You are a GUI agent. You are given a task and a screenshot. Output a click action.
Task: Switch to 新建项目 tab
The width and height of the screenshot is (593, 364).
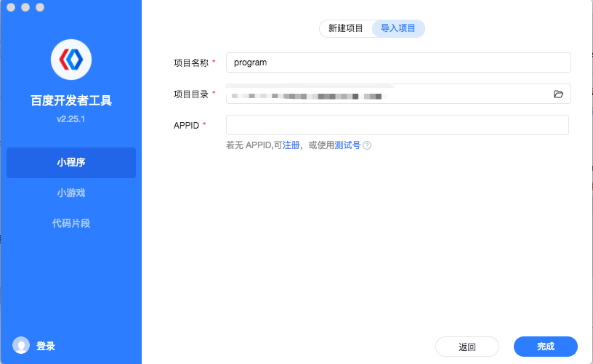tap(346, 28)
